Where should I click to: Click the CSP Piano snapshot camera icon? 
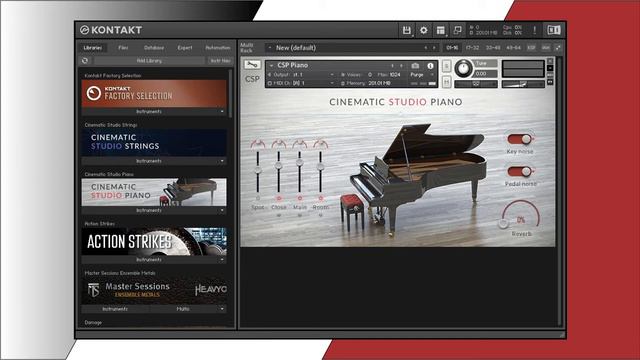pyautogui.click(x=415, y=66)
